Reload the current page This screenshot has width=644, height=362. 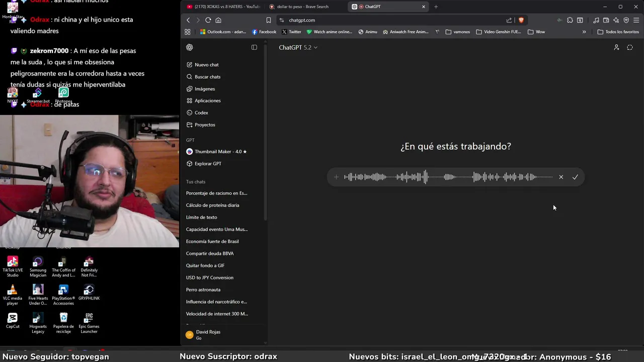point(208,20)
